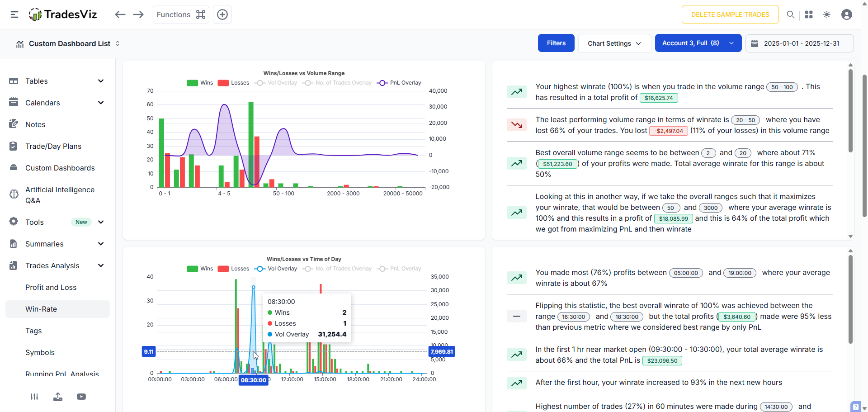Screen dimensions: 868x412
Task: Toggle Wins legend in Volume Range chart
Action: tap(200, 83)
